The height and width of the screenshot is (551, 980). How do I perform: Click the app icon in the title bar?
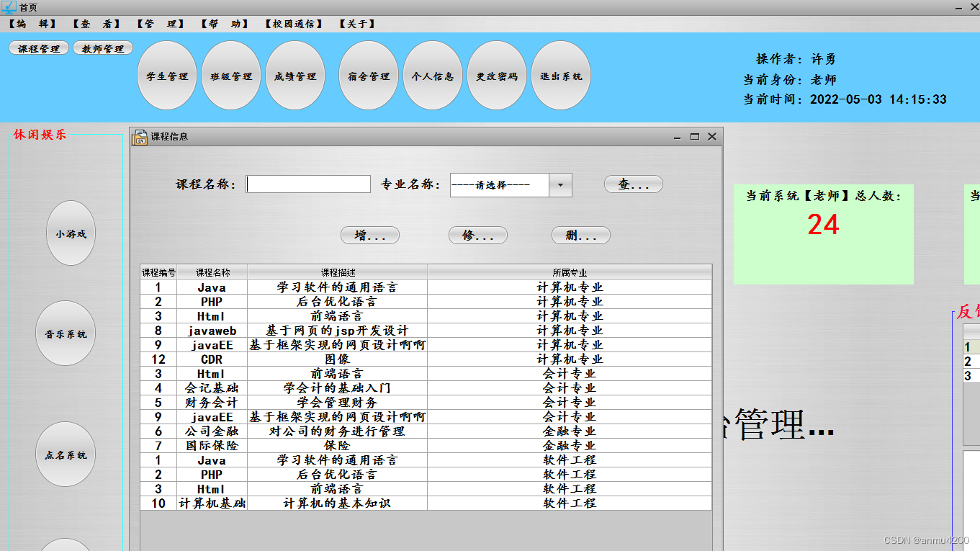point(9,7)
